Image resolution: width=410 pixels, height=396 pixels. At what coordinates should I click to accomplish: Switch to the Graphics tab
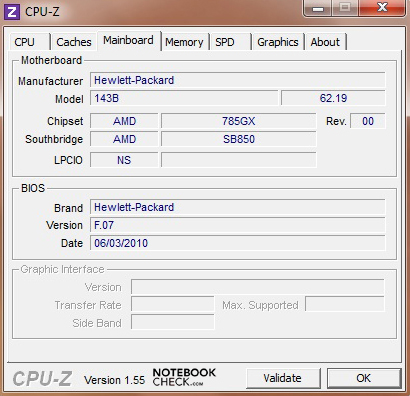(278, 42)
